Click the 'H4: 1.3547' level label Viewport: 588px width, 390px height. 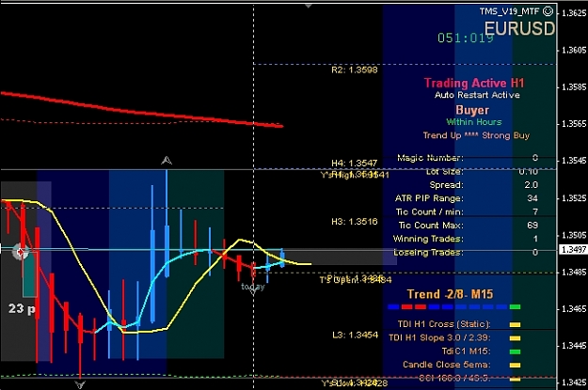(x=355, y=164)
